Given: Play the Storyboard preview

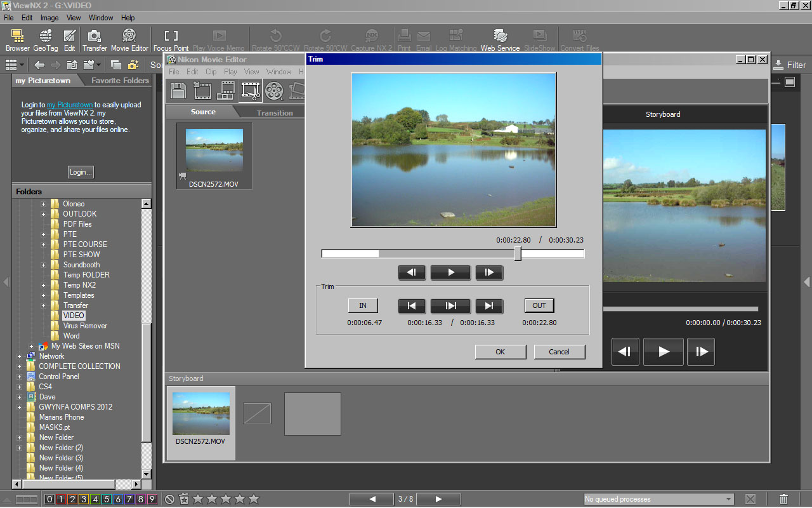Looking at the screenshot, I should [664, 352].
